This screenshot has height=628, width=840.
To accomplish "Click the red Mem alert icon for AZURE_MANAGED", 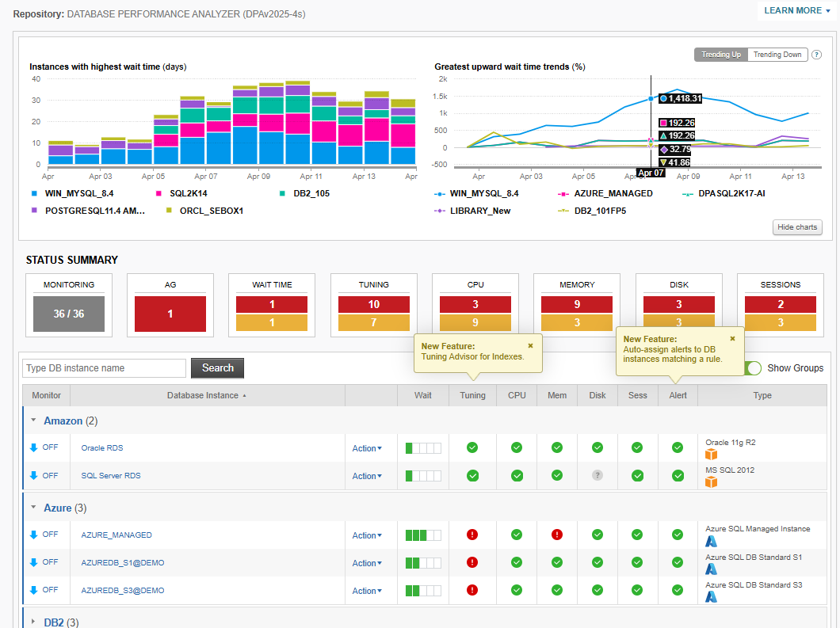I will pyautogui.click(x=557, y=535).
